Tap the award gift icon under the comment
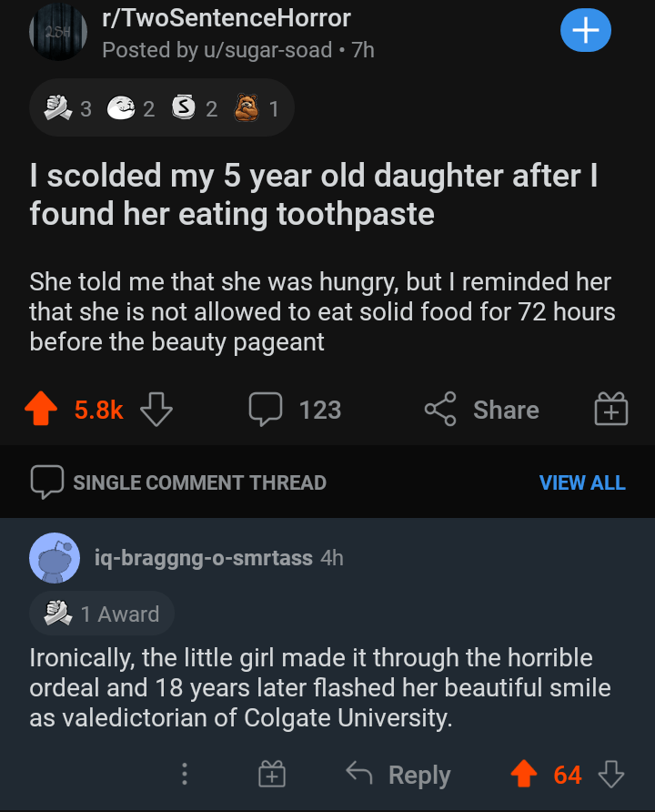655x812 pixels. click(x=273, y=775)
